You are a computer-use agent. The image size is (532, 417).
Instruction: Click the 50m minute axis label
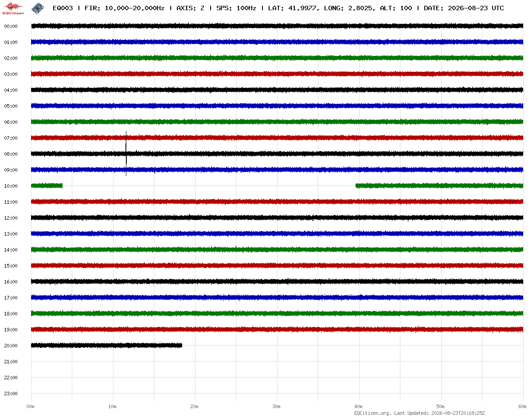click(x=441, y=406)
